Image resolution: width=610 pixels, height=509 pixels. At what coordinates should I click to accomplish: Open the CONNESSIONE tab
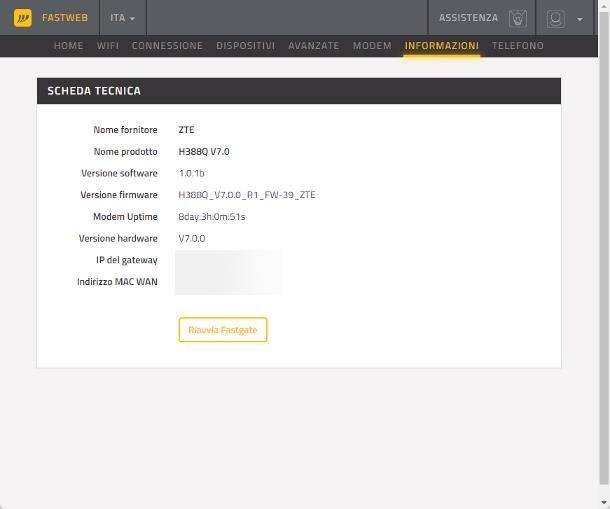click(x=167, y=46)
